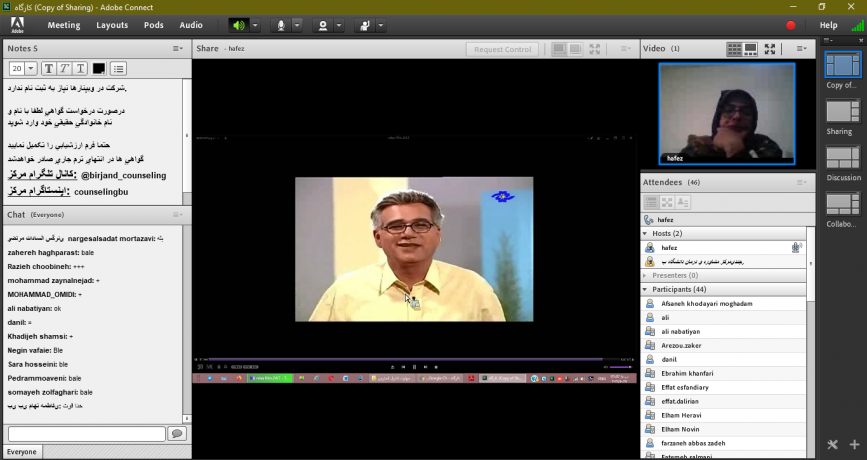Screen dimensions: 867x460
Task: Switch Video pod to grid layout
Action: (x=734, y=49)
